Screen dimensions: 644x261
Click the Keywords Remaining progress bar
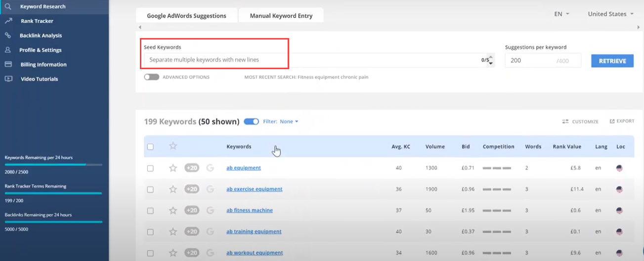click(x=53, y=164)
